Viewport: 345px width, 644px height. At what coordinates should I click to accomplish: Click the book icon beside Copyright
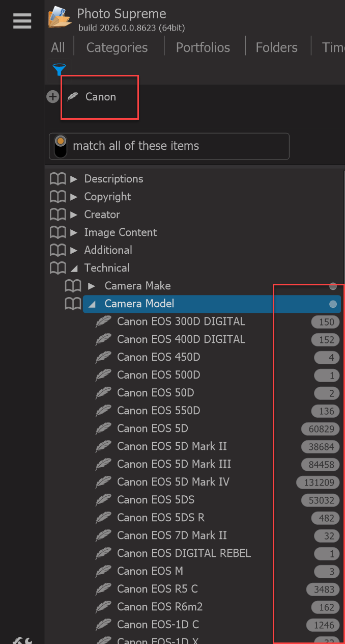coord(58,197)
